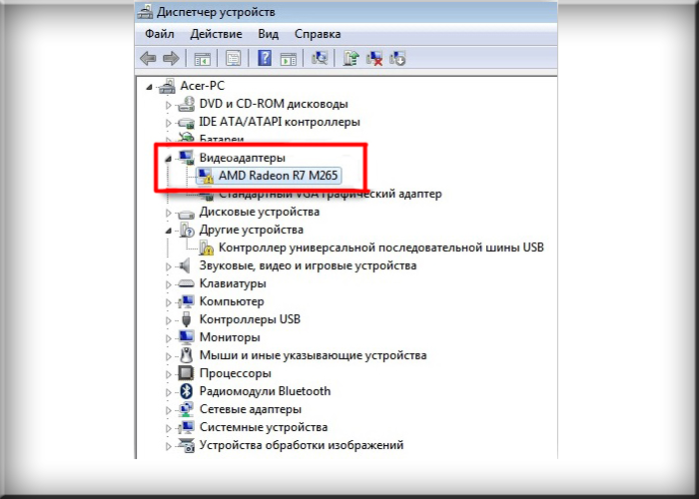Select the Acer-PC label
This screenshot has width=699, height=499.
pyautogui.click(x=202, y=86)
